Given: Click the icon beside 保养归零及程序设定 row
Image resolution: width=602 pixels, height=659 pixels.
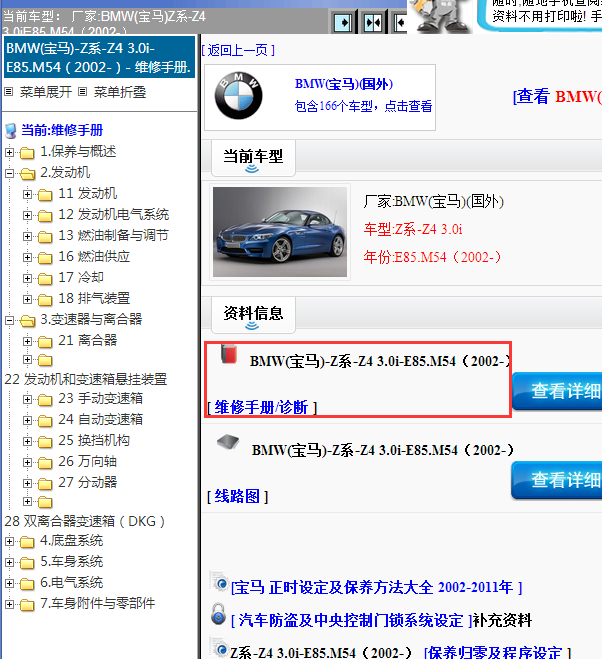Looking at the screenshot, I should click(219, 648).
